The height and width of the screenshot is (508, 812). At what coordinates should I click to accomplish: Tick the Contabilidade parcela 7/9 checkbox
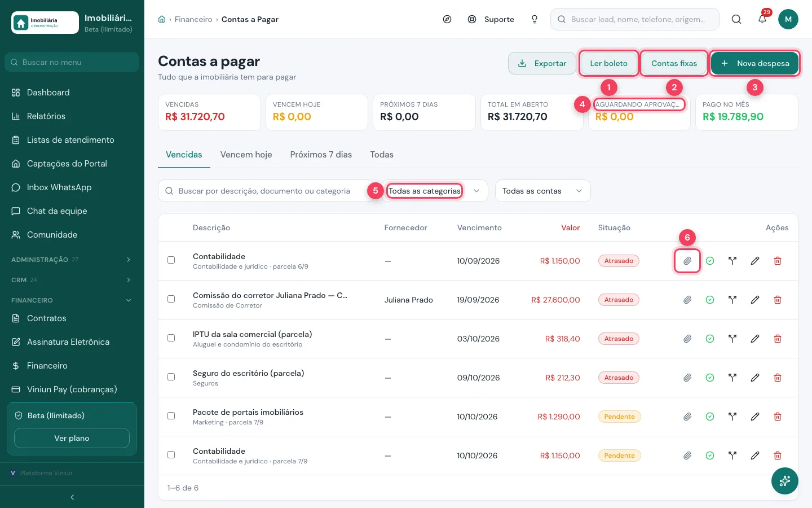pos(171,455)
